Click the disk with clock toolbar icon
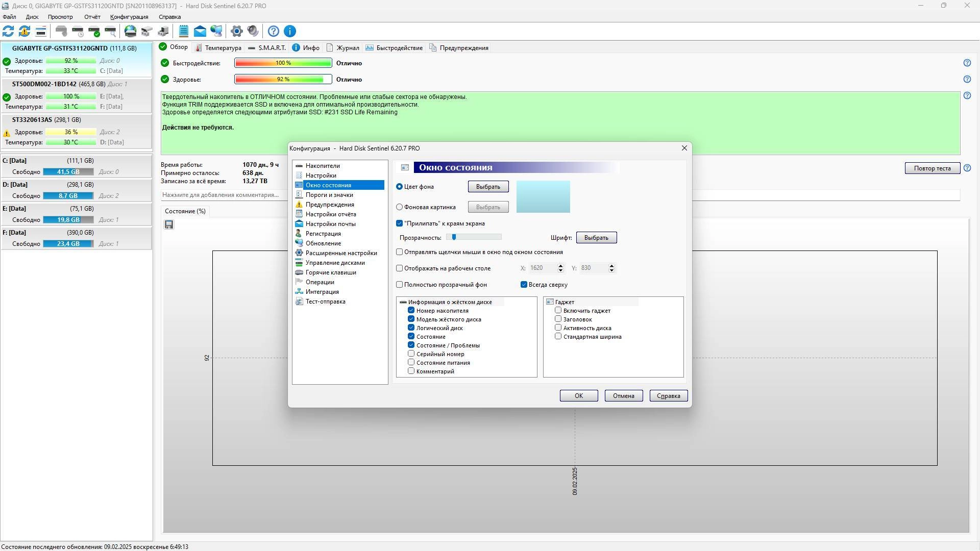Screen dimensions: 980x551 click(78, 31)
